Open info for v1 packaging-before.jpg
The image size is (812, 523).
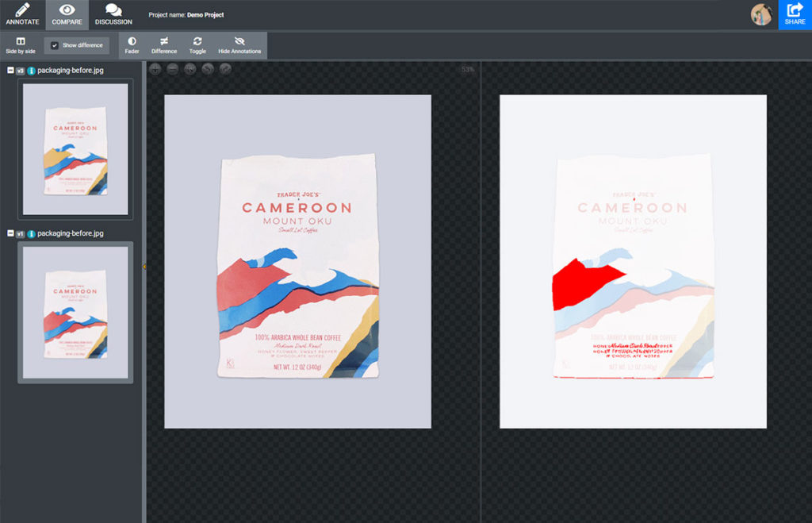[x=31, y=234]
